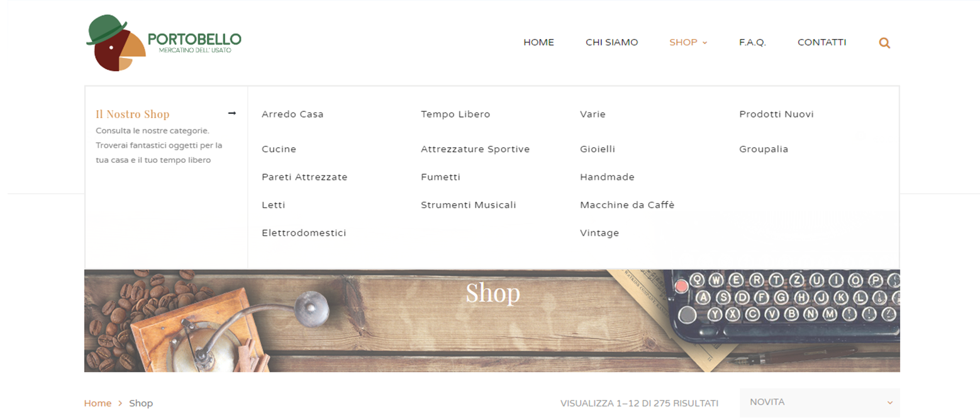Image resolution: width=980 pixels, height=420 pixels.
Task: Select CONTATTI in the navigation
Action: (x=821, y=43)
